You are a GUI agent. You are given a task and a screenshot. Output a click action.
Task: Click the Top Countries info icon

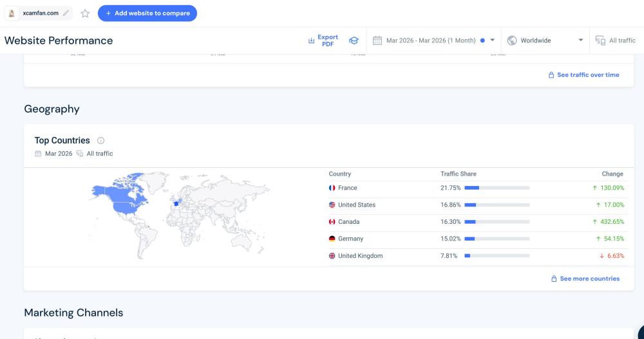point(100,140)
